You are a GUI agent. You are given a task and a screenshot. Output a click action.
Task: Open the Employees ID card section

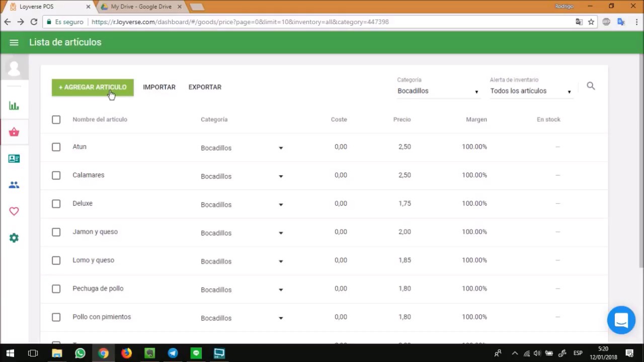(x=14, y=158)
